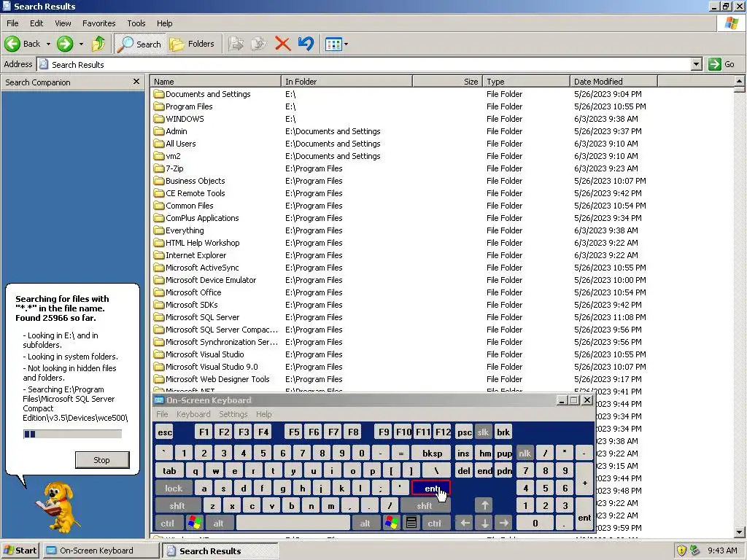The height and width of the screenshot is (560, 747).
Task: Toggle the left alt key
Action: click(x=218, y=524)
